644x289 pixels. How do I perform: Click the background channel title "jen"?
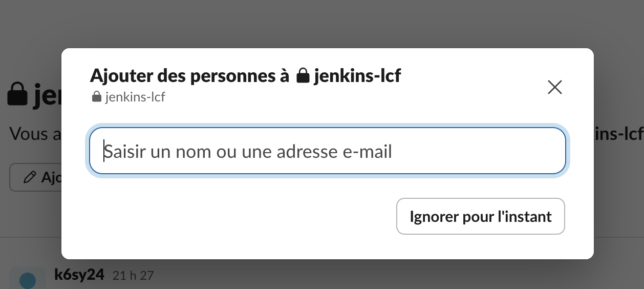[x=47, y=96]
